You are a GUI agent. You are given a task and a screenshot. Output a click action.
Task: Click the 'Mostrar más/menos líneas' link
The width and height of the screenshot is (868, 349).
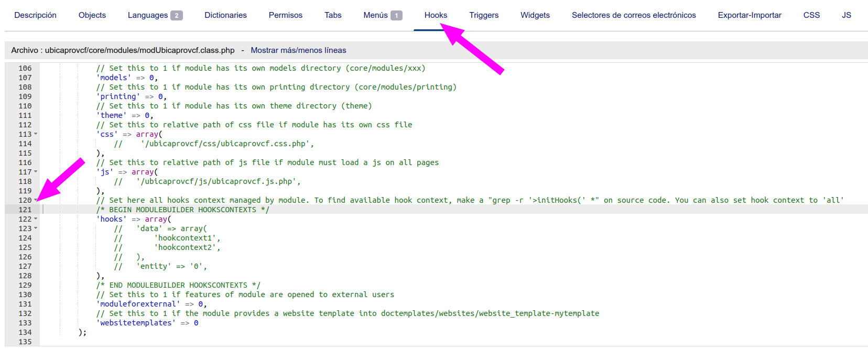pos(298,50)
